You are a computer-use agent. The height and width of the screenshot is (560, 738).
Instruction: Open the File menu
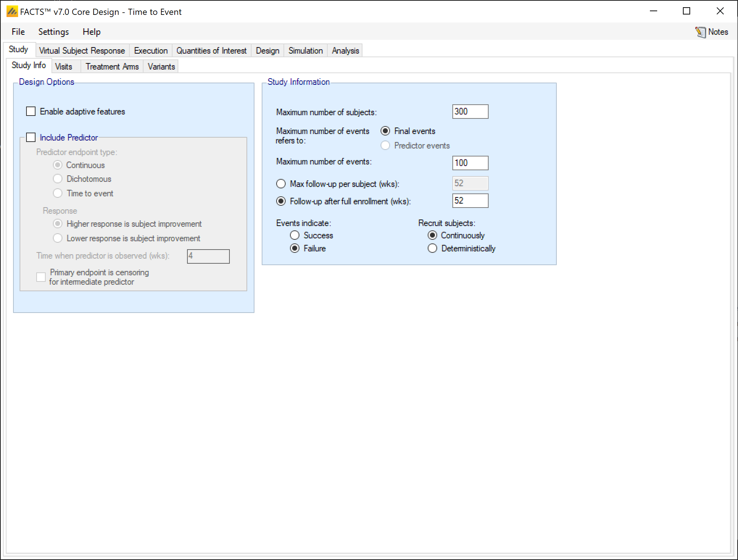pyautogui.click(x=18, y=32)
